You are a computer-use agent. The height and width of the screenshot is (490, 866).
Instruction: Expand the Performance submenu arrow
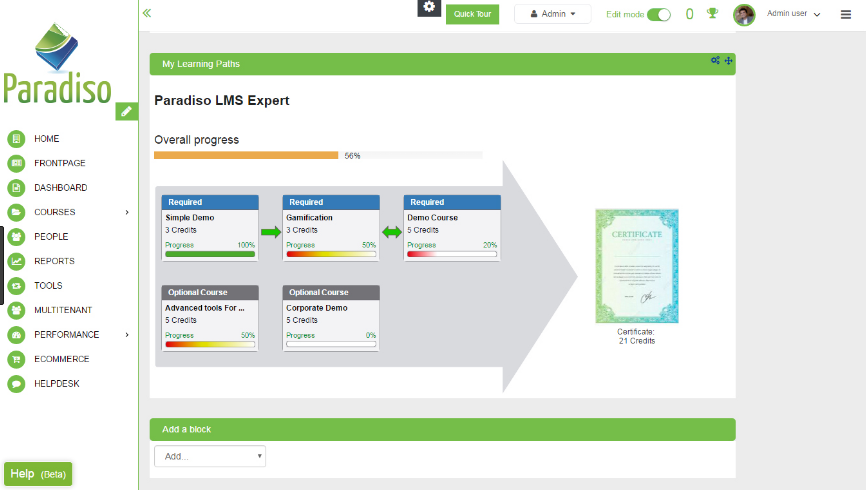pos(127,335)
